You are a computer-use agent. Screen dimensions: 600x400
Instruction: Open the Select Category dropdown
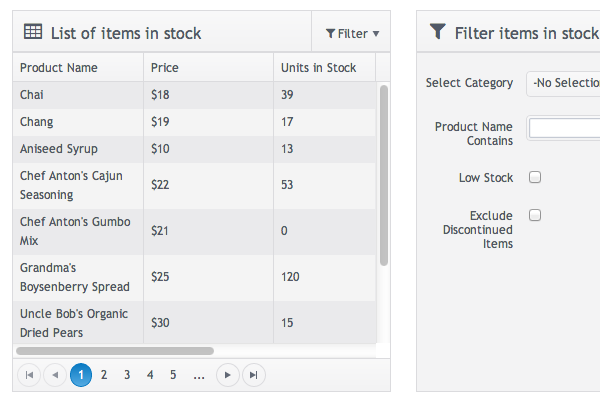point(563,83)
